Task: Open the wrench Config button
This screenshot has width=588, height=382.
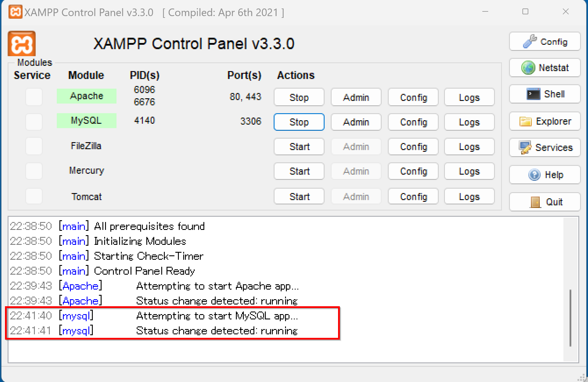Action: [x=545, y=42]
